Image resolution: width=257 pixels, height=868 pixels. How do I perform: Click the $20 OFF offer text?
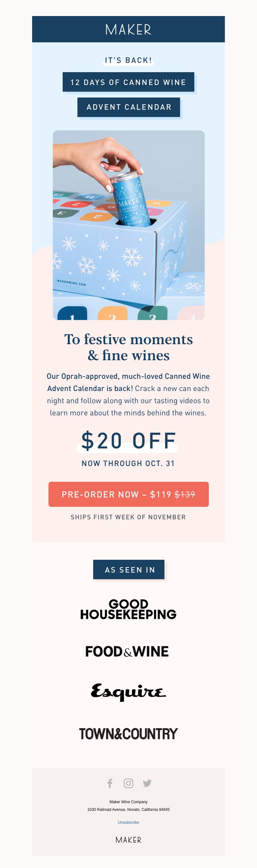[128, 440]
